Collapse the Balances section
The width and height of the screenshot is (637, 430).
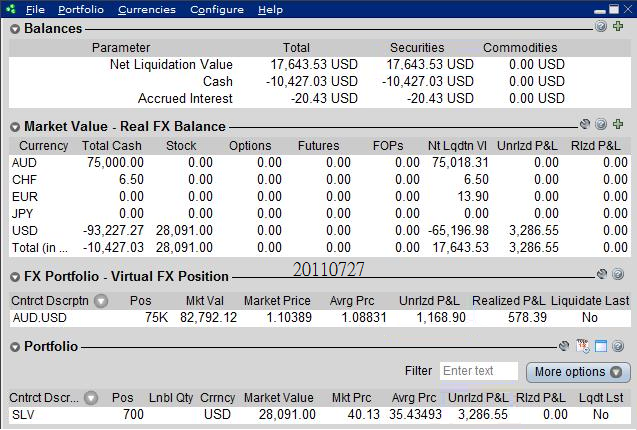(15, 29)
